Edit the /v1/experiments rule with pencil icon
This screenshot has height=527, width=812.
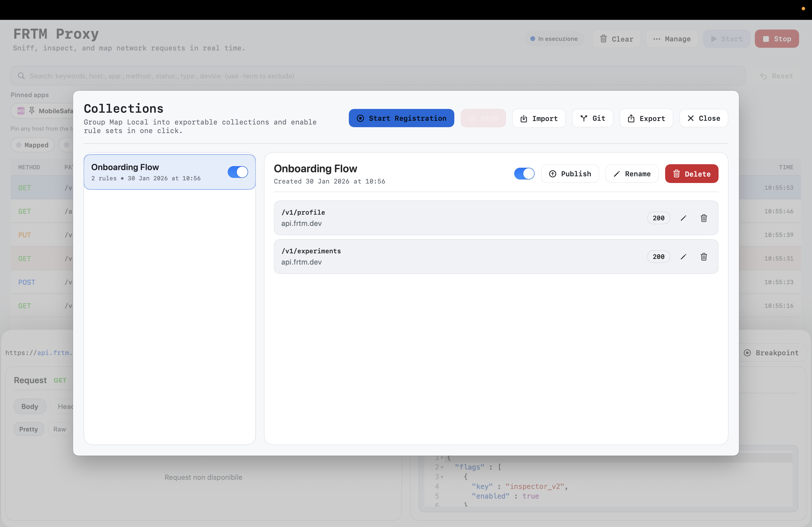click(x=683, y=257)
